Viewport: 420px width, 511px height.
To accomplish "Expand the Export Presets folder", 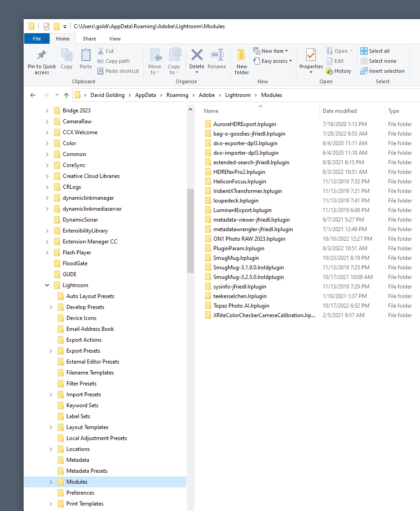I will click(x=51, y=351).
